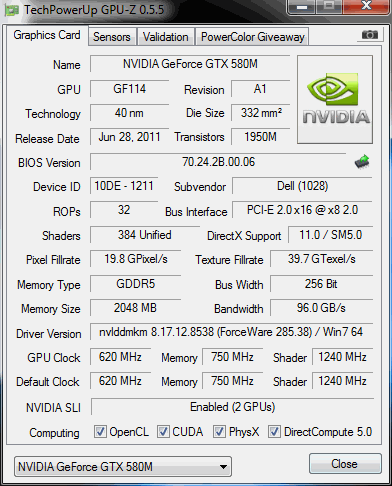
Task: Click the BIOS save chip icon
Action: pyautogui.click(x=362, y=162)
